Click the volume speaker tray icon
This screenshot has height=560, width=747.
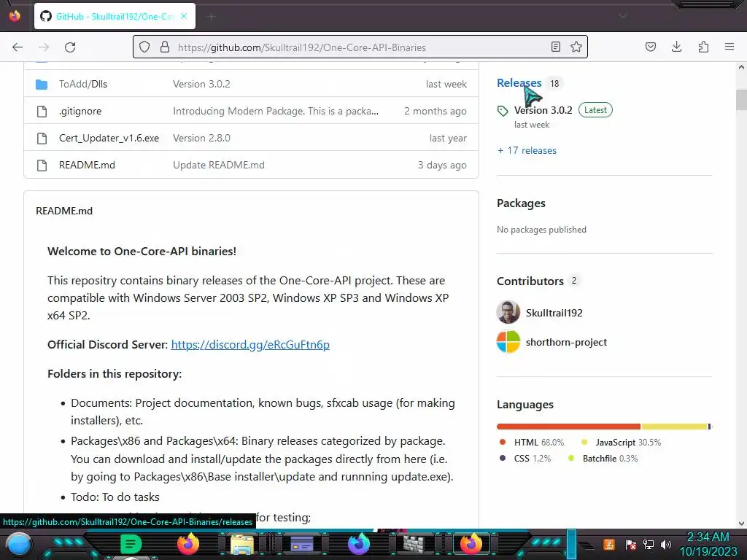pyautogui.click(x=666, y=544)
